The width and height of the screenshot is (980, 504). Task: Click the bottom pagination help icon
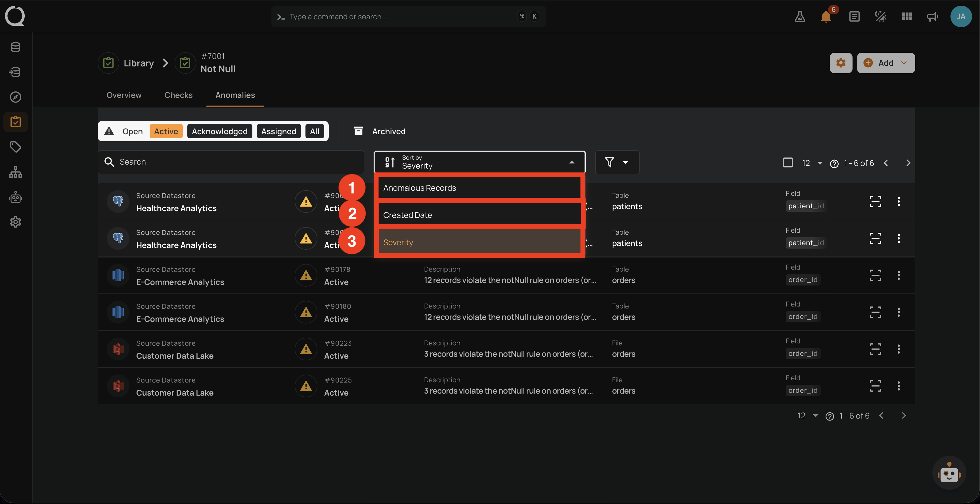pos(830,417)
